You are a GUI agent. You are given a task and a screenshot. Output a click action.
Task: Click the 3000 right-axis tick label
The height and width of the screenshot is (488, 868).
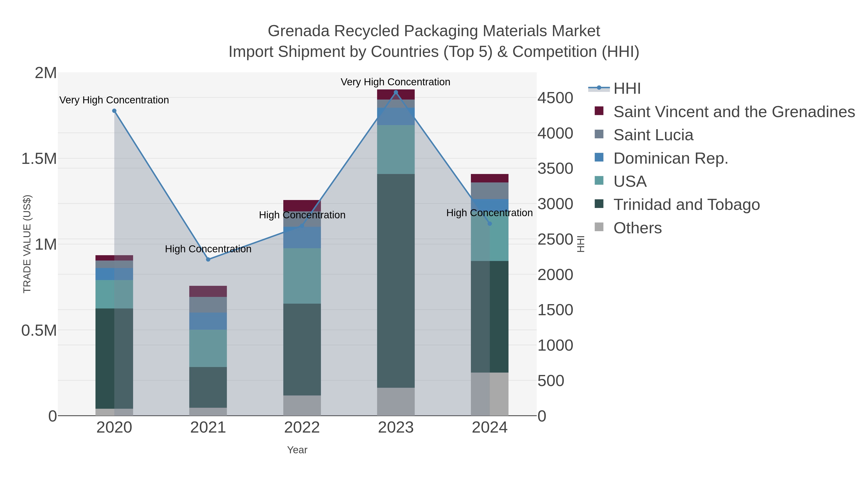[x=555, y=204]
